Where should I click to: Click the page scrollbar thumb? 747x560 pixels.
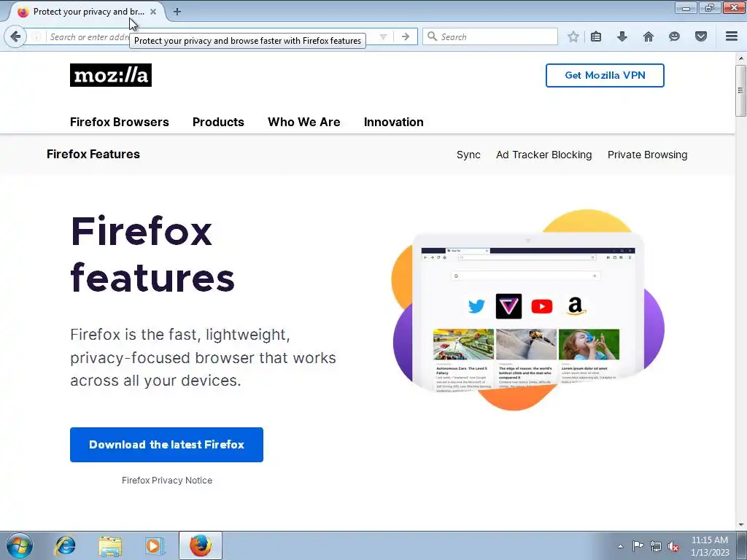tap(740, 90)
